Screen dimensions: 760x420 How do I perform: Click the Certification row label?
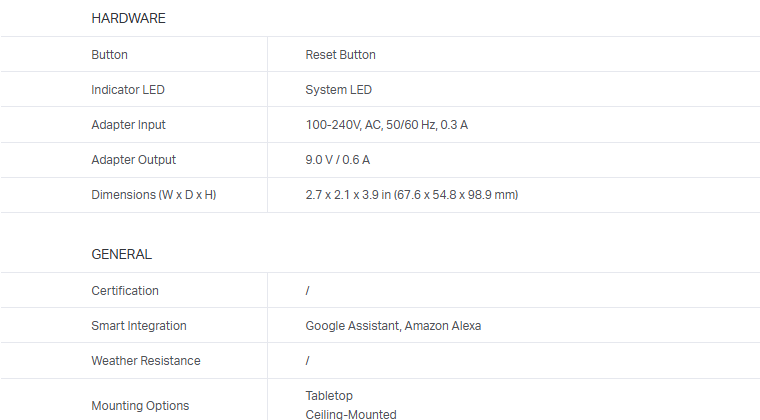coord(125,291)
